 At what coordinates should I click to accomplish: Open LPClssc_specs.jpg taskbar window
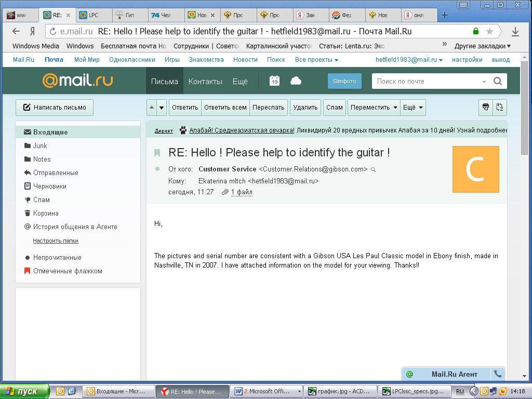click(x=414, y=391)
